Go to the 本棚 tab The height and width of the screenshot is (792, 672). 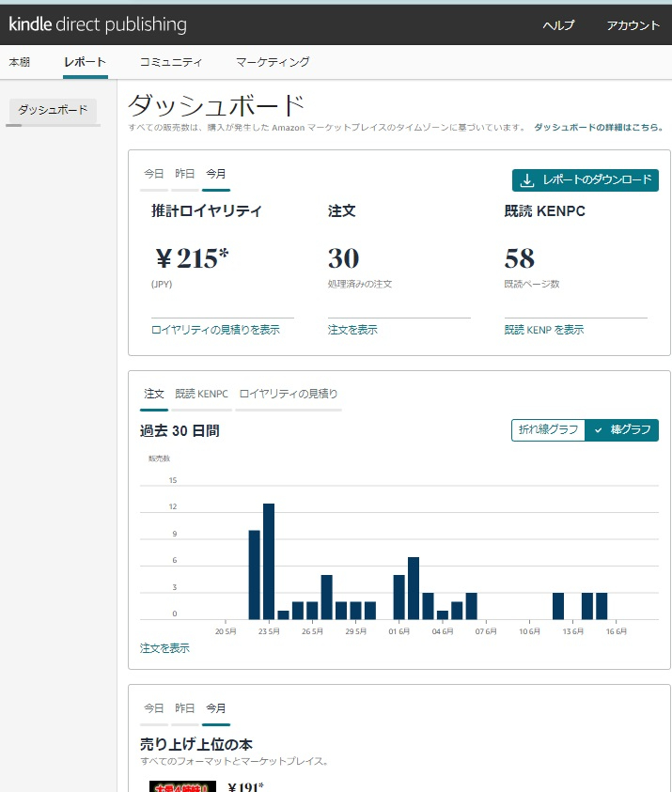point(20,62)
